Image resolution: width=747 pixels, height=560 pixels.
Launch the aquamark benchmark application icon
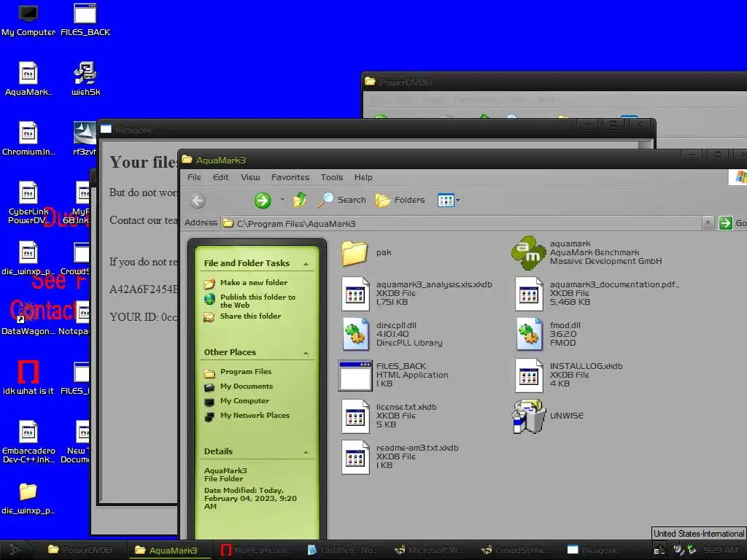[x=528, y=253]
